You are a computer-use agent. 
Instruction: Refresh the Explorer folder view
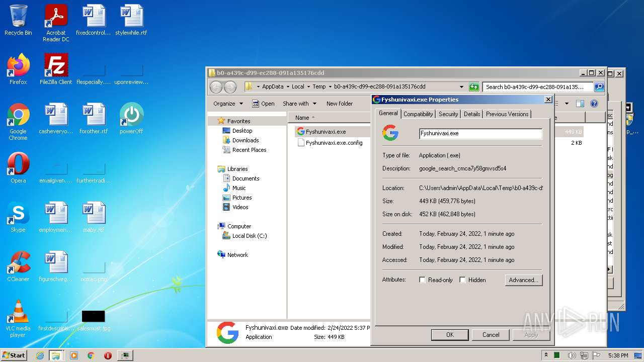(x=474, y=86)
